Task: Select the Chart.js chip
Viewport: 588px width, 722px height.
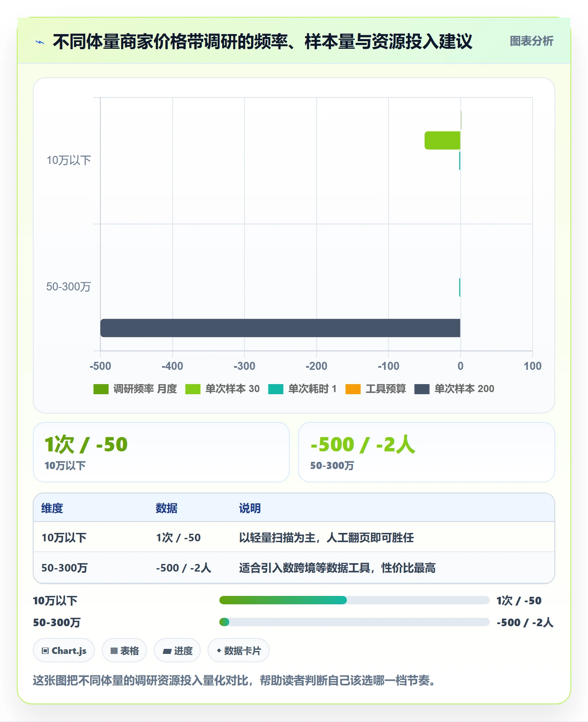Action: [64, 651]
